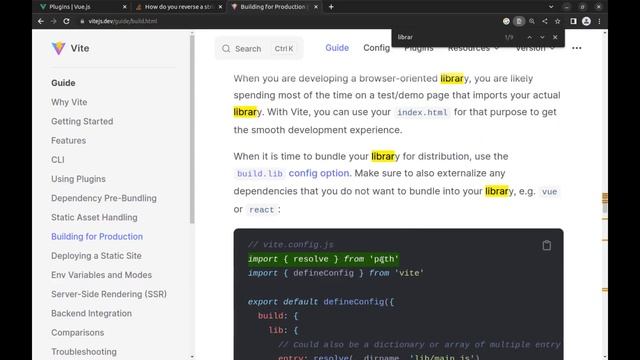Click the highlighted import resolve code line
The height and width of the screenshot is (360, 640).
(323, 259)
